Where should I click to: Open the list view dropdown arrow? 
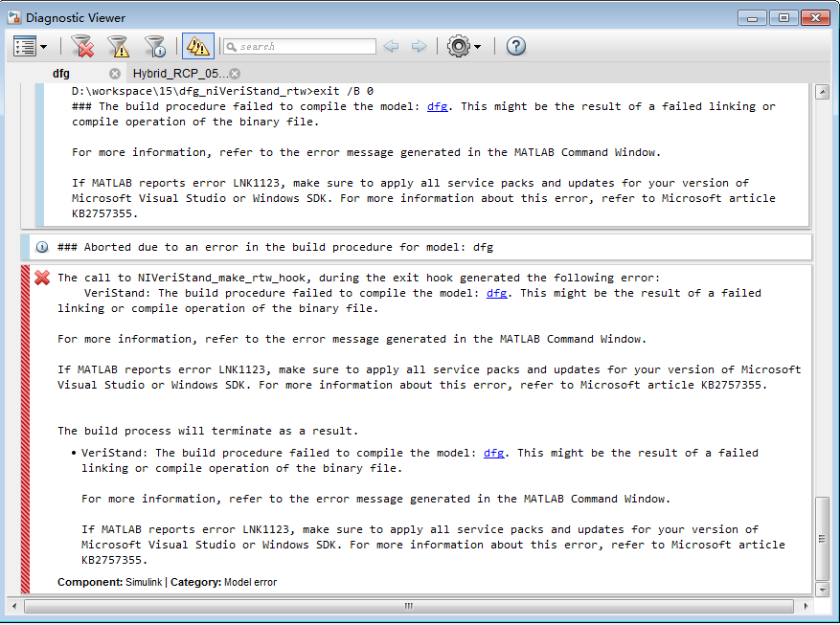point(44,47)
